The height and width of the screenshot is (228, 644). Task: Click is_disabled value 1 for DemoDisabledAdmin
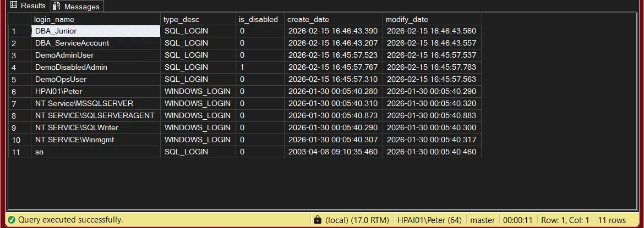point(260,67)
